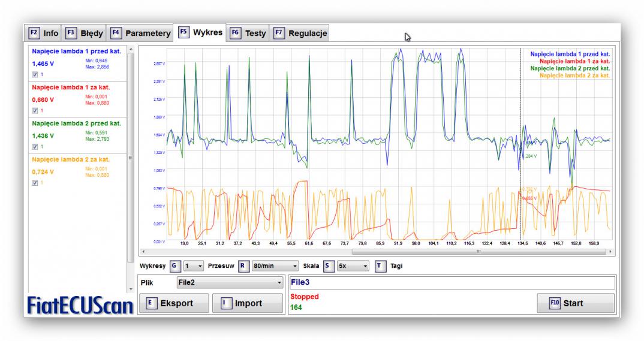The width and height of the screenshot is (644, 341).
Task: Click the T key icon for Tagi
Action: coord(380,265)
